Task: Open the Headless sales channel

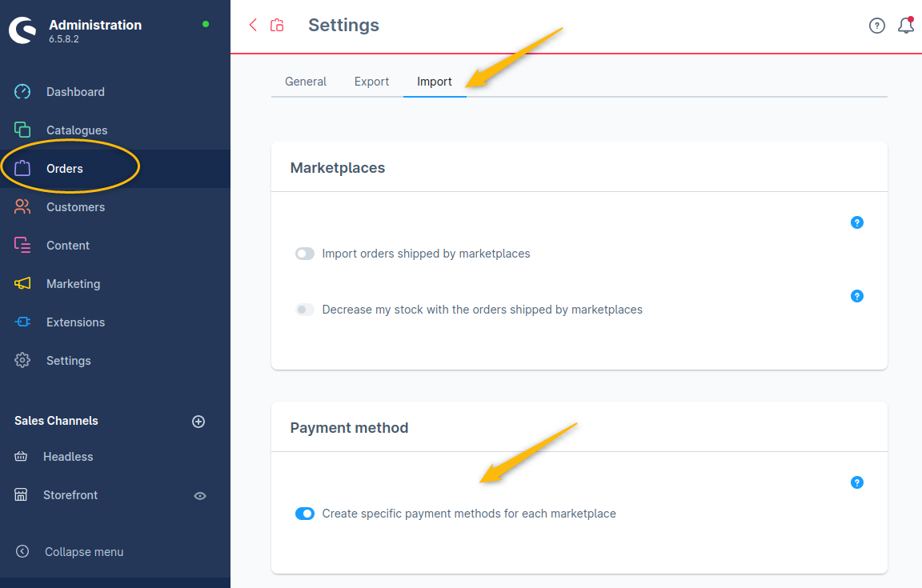Action: coord(68,457)
